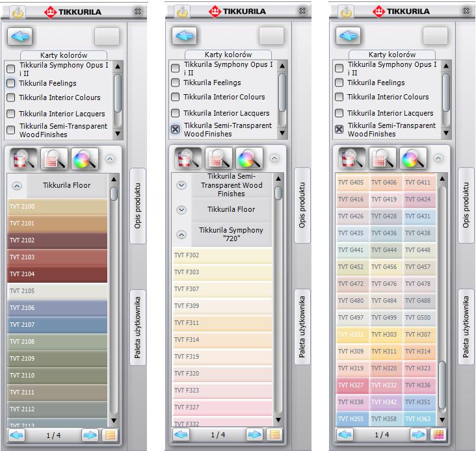Click color card list up arrow in right panel
Screen dimensions: 476x451
click(446, 66)
